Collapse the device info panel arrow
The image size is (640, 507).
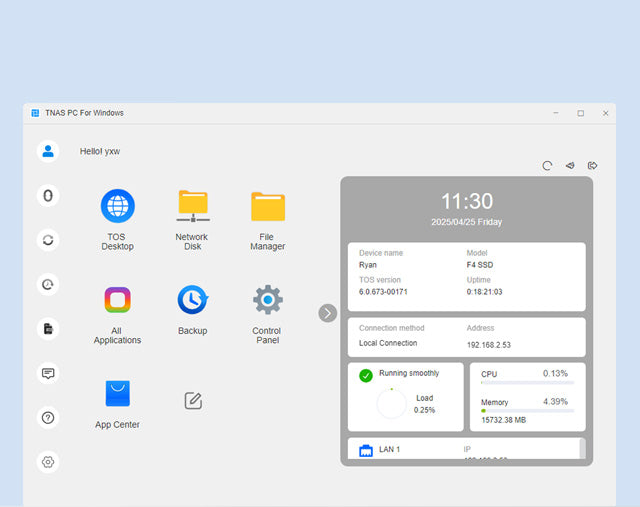tap(328, 313)
